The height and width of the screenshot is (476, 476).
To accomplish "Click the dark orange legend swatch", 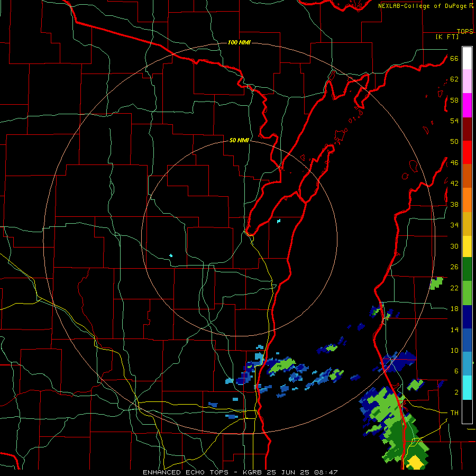I will (467, 176).
